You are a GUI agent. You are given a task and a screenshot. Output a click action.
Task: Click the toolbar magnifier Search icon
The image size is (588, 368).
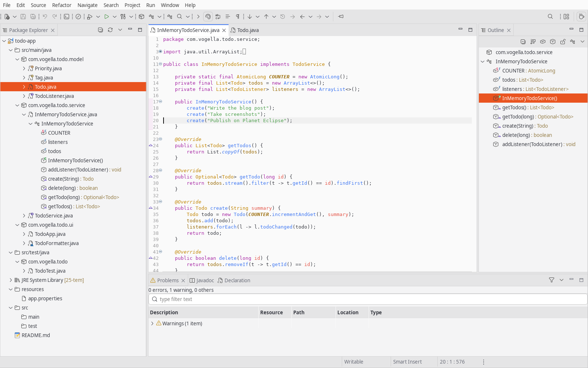pyautogui.click(x=179, y=17)
